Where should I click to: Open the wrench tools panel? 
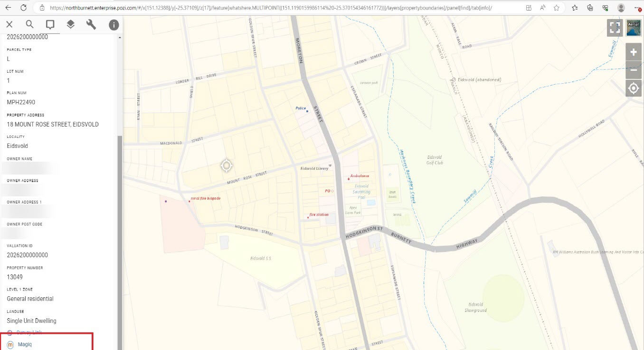tap(91, 25)
